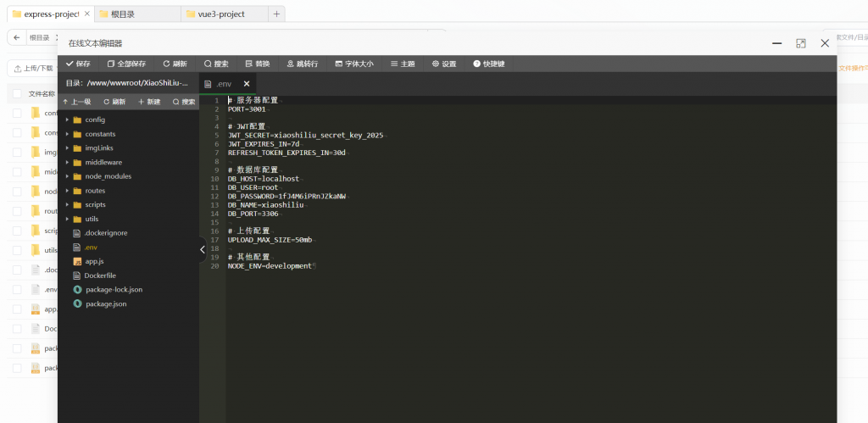Screen dimensions: 868x423
Task: Tick the checkbox of the last file row
Action: click(16, 368)
